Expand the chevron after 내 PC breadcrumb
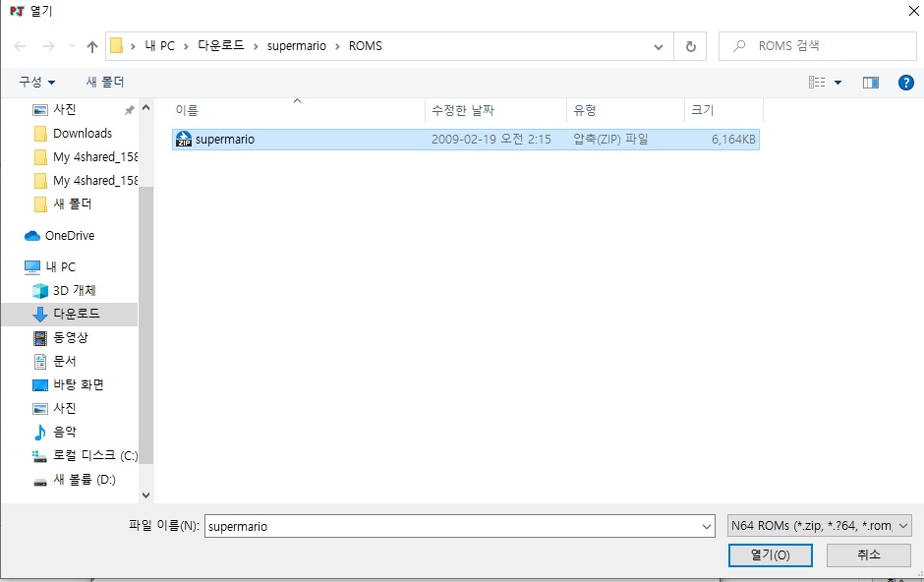Image resolution: width=924 pixels, height=582 pixels. (x=186, y=46)
